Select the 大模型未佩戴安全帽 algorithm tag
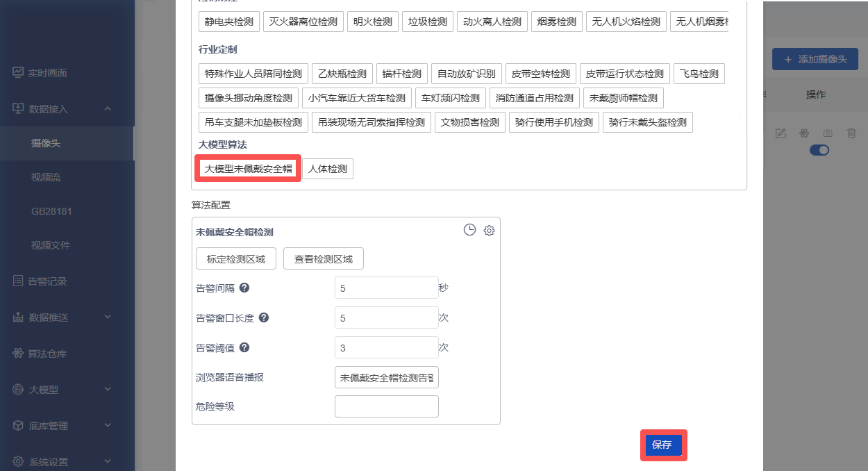868x471 pixels. click(x=248, y=169)
